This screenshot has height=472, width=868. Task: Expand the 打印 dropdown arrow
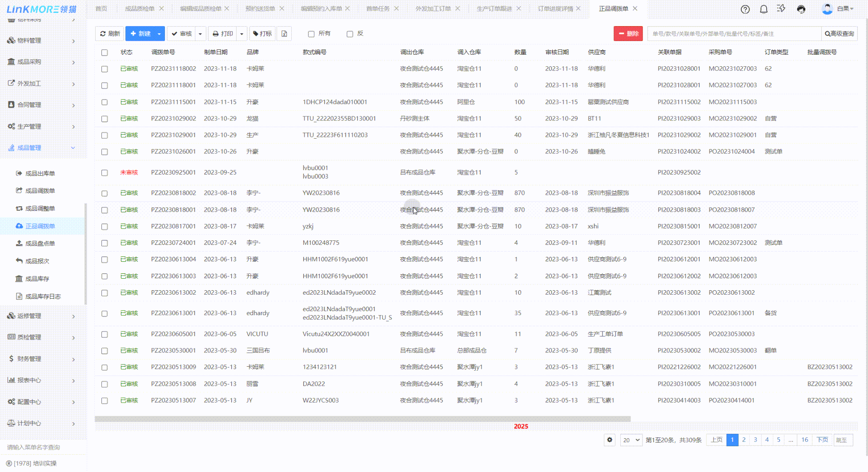[241, 34]
